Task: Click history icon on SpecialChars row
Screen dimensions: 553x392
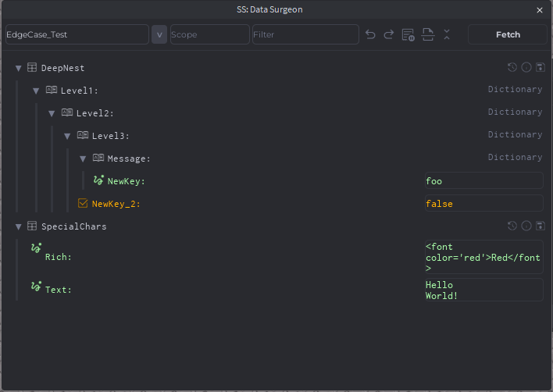Action: [512, 226]
